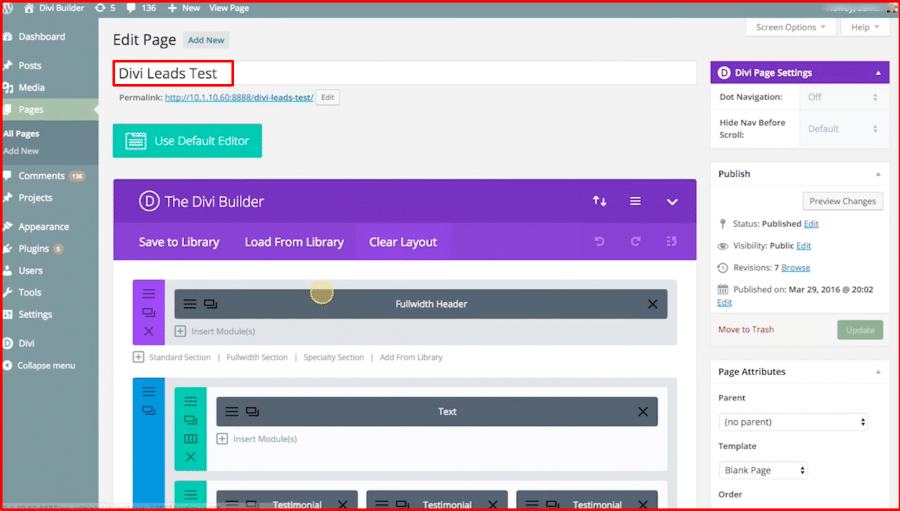Screen dimensions: 900x511
Task: Open the WordPress logo menu
Action: pos(7,8)
